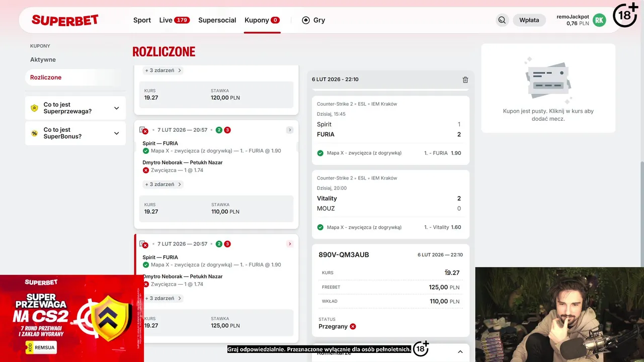This screenshot has width=644, height=362.
Task: Collapse the Komentarze section chevron
Action: (x=460, y=352)
